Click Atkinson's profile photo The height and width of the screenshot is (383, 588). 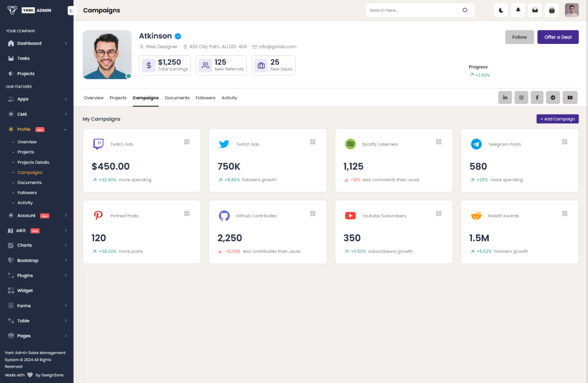click(x=107, y=55)
